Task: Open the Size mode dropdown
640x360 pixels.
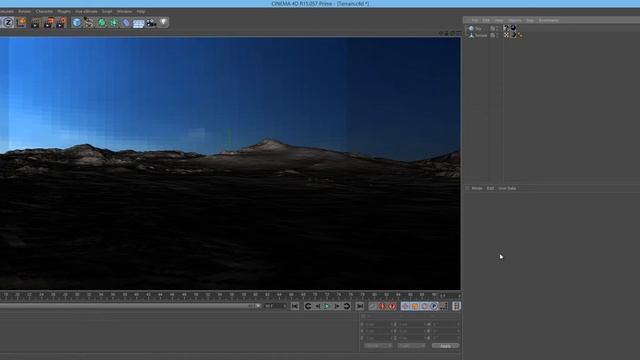Action: point(411,346)
